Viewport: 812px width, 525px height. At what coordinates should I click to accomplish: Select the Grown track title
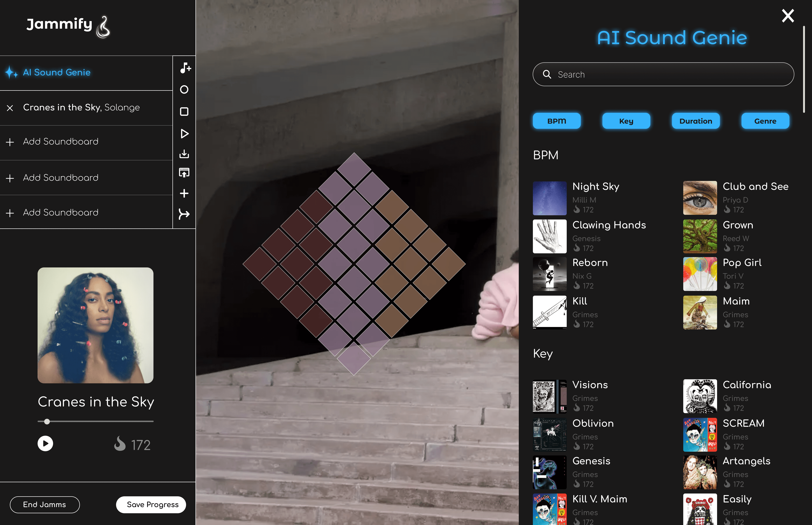tap(738, 225)
